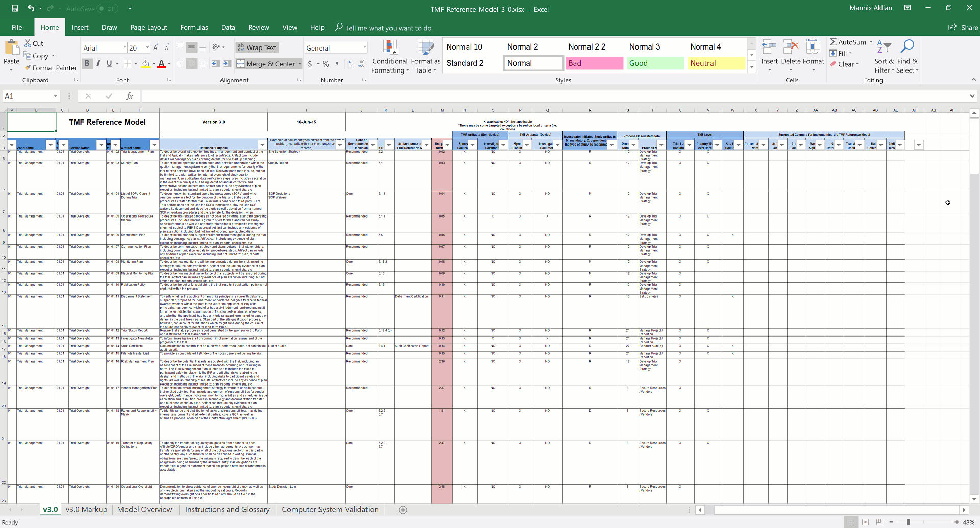Viewport: 980px width, 528px height.
Task: Click the Save icon in title bar
Action: point(15,8)
